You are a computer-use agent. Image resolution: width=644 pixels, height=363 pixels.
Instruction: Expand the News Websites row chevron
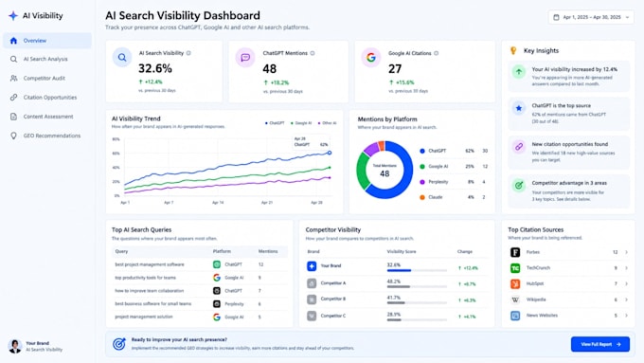coord(626,316)
